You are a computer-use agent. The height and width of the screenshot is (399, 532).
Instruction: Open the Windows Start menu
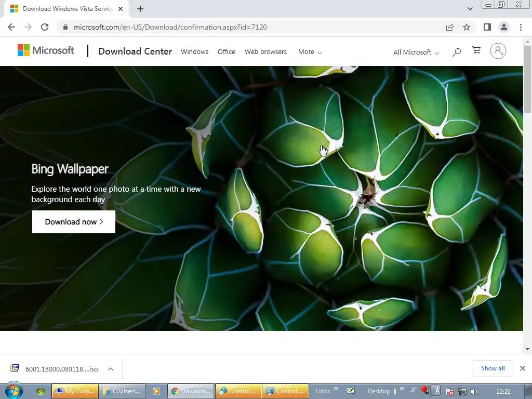pos(14,391)
